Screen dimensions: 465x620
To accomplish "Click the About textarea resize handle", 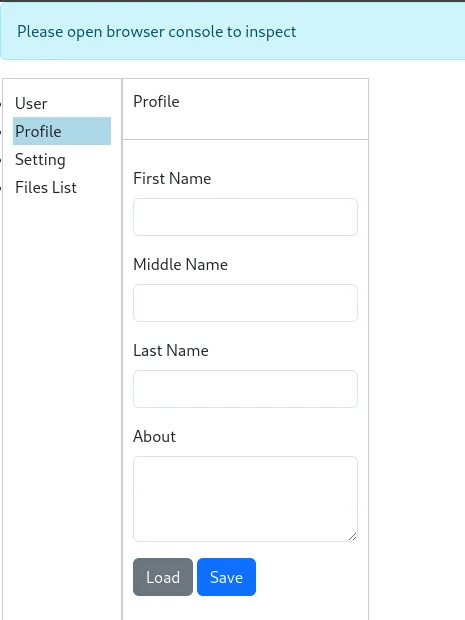I will 353,537.
